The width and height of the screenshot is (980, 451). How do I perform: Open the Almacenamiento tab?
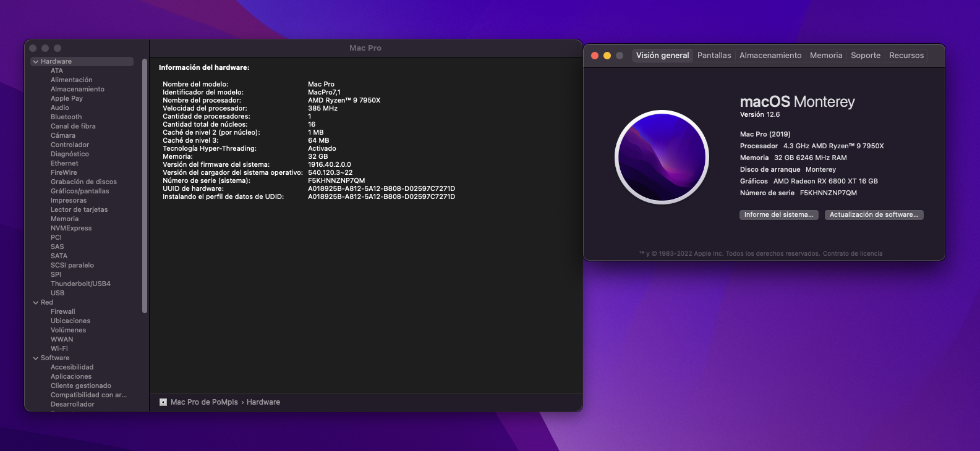click(770, 56)
